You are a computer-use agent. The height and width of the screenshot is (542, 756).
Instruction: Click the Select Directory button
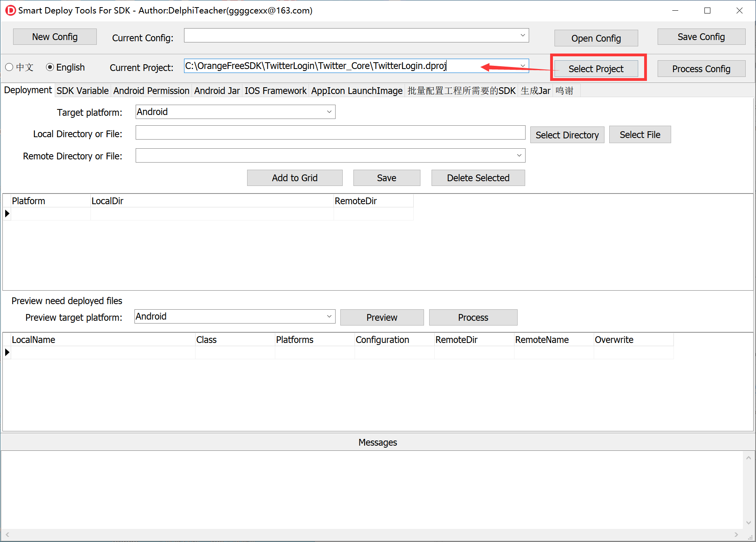pyautogui.click(x=567, y=135)
